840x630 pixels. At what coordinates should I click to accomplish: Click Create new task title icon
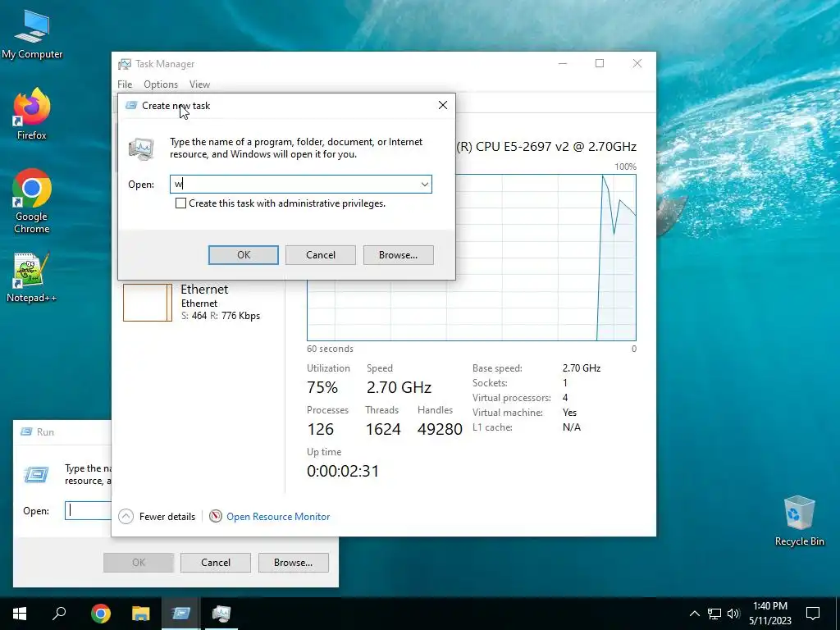pyautogui.click(x=131, y=106)
